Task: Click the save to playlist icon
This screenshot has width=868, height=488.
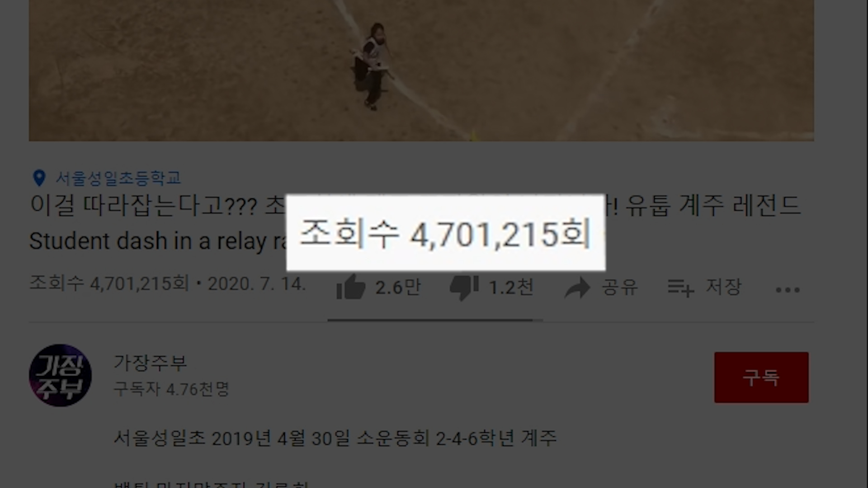Action: click(680, 288)
